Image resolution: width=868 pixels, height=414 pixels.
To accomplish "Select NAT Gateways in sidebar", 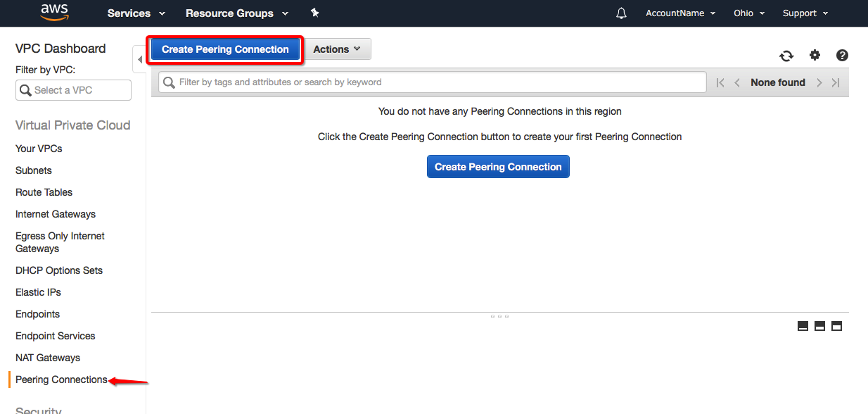I will click(x=48, y=358).
